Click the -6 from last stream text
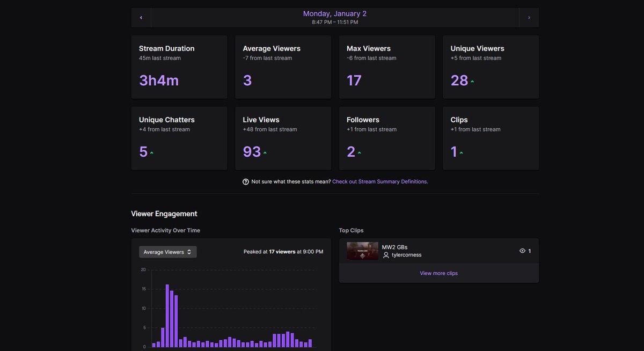 [371, 58]
